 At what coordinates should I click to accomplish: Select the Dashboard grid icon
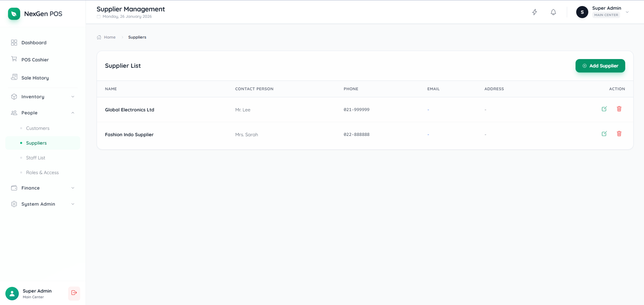tap(14, 43)
